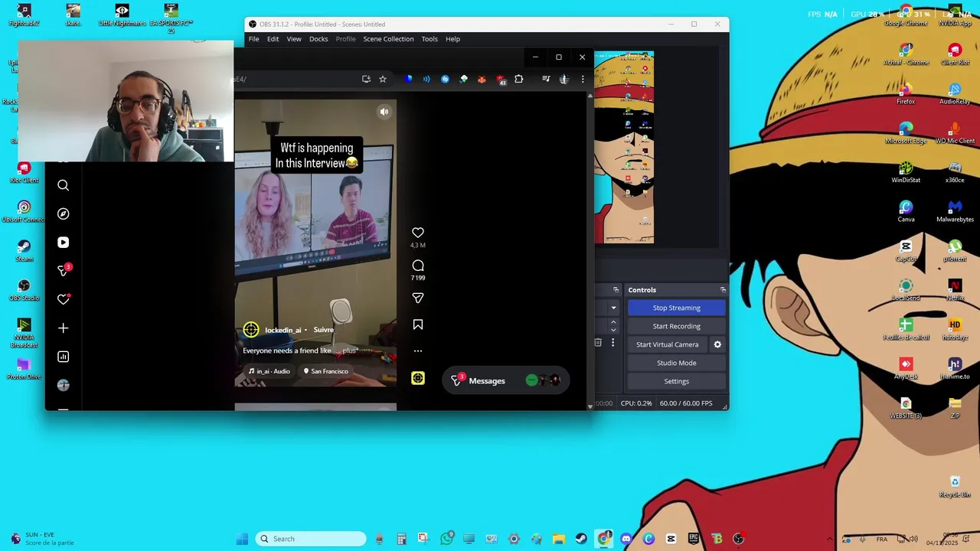Click the blue sound waves extension icon
The width and height of the screenshot is (980, 551).
coord(426,79)
